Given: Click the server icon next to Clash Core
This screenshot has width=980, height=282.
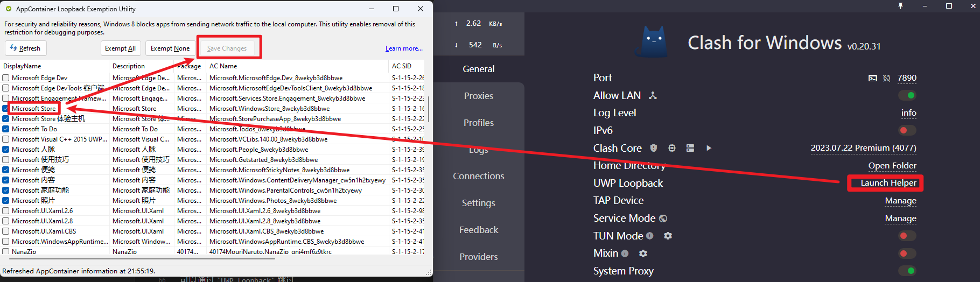Looking at the screenshot, I should (x=690, y=148).
